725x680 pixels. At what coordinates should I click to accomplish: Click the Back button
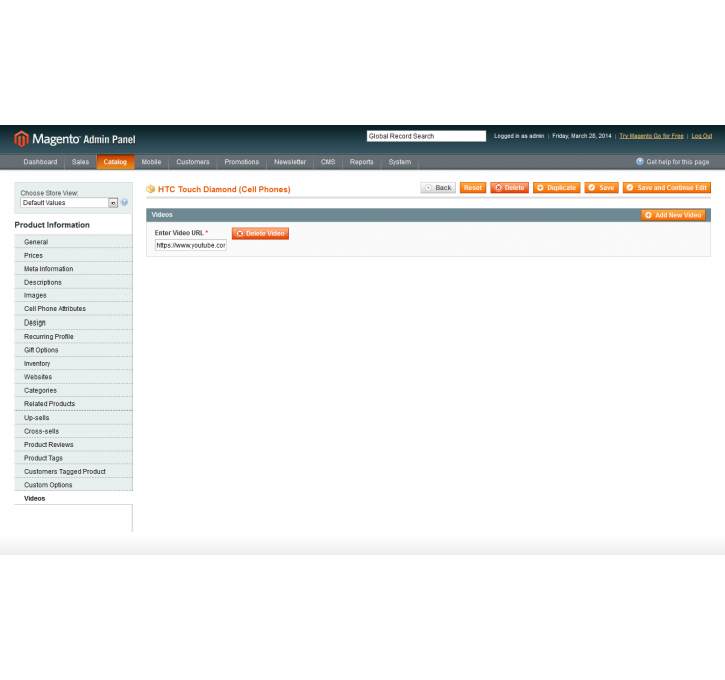click(x=438, y=188)
